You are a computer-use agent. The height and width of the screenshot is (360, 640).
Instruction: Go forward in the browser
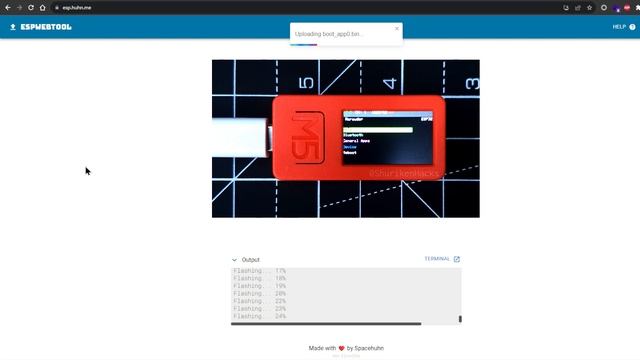click(19, 8)
